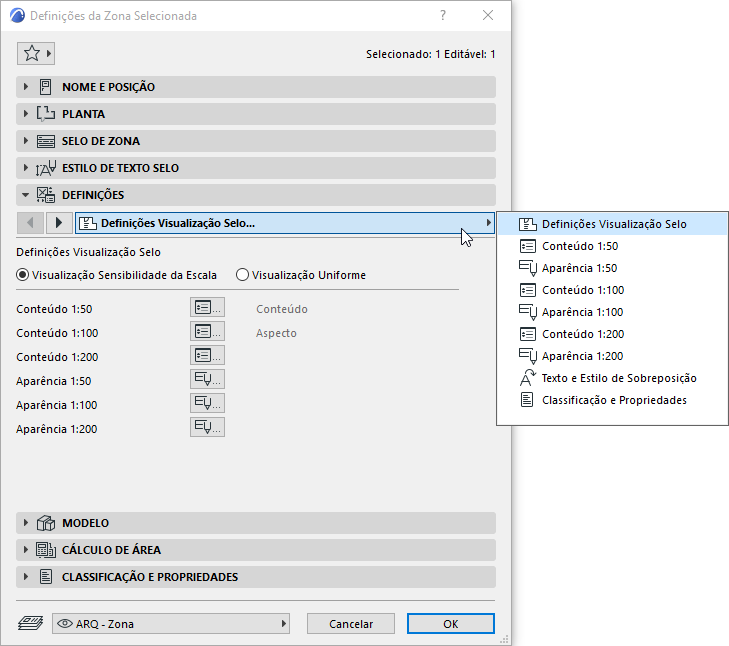This screenshot has width=729, height=646.
Task: Expand the NOME E POSIÇÃO panel
Action: pos(256,87)
